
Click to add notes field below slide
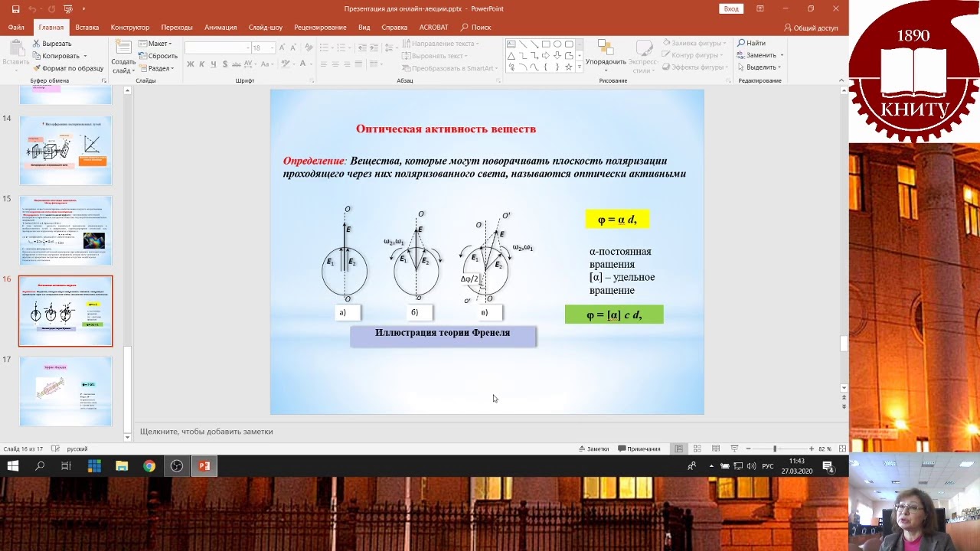[490, 432]
